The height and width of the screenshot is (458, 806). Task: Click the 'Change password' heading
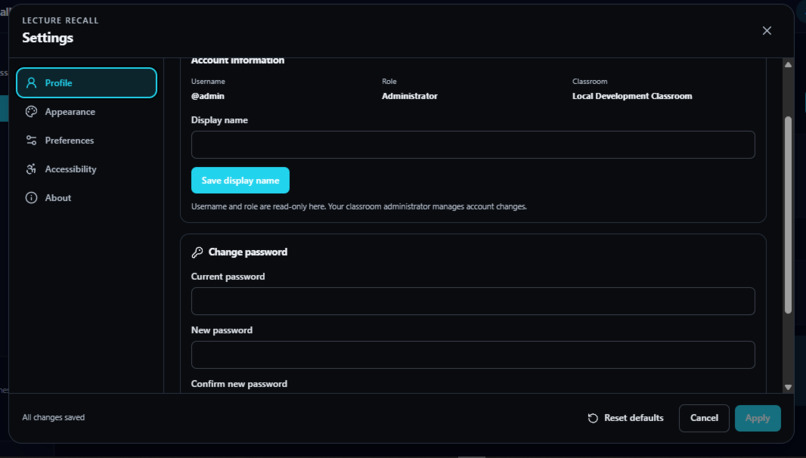tap(248, 252)
